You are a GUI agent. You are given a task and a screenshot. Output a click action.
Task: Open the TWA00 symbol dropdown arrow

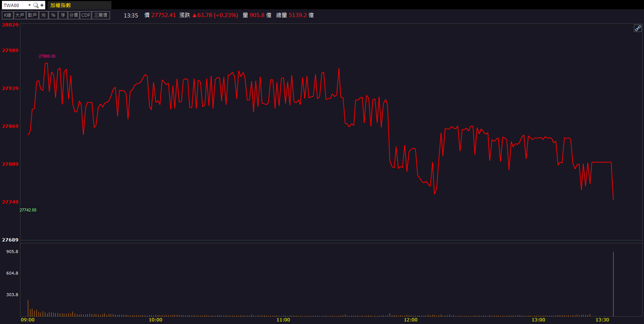click(x=29, y=5)
